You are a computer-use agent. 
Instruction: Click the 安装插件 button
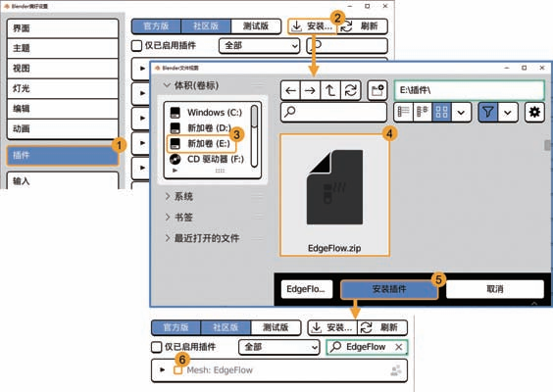[389, 289]
